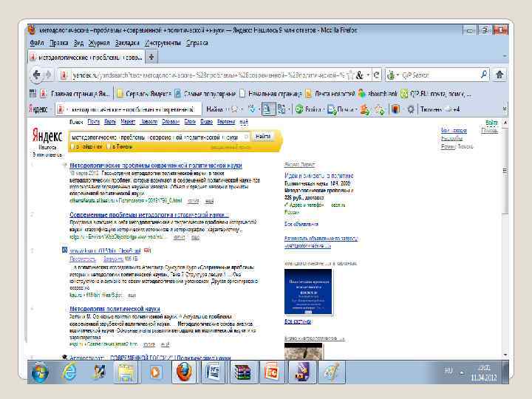Screen dimensions: 532x399
Task: Clear the Yandex search query with the x
Action: click(246, 137)
